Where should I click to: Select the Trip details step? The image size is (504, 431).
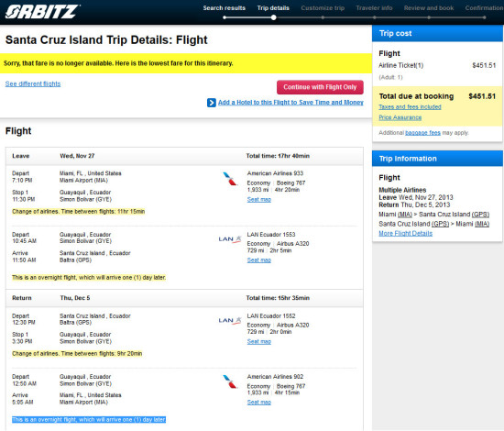(x=273, y=8)
